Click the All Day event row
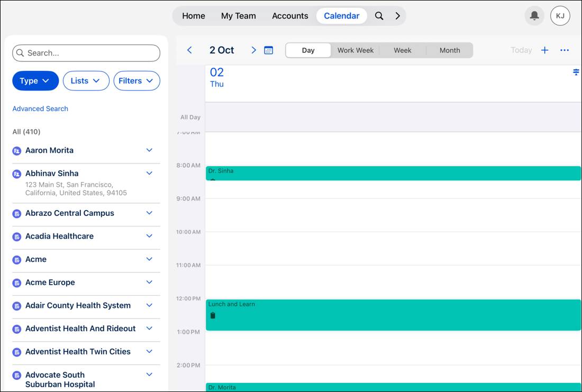The image size is (582, 392). click(393, 117)
